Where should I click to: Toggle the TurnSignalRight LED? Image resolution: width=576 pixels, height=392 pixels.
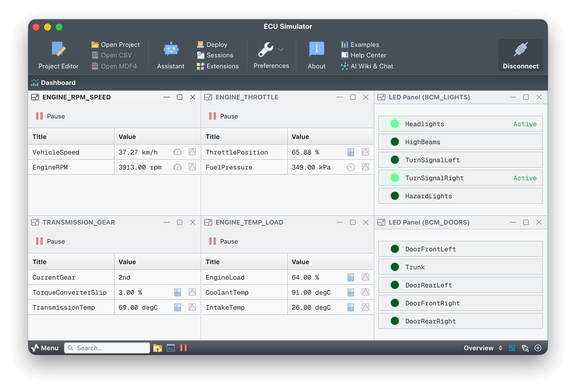coord(395,178)
